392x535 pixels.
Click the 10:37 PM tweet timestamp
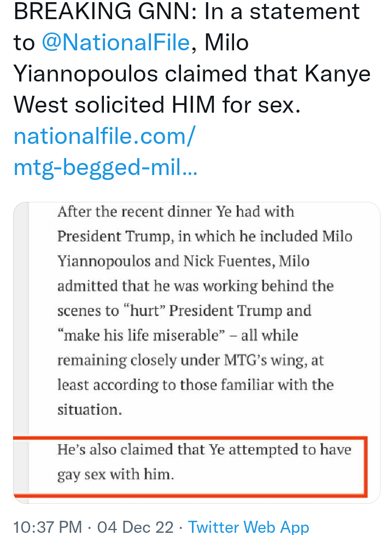pyautogui.click(x=48, y=526)
